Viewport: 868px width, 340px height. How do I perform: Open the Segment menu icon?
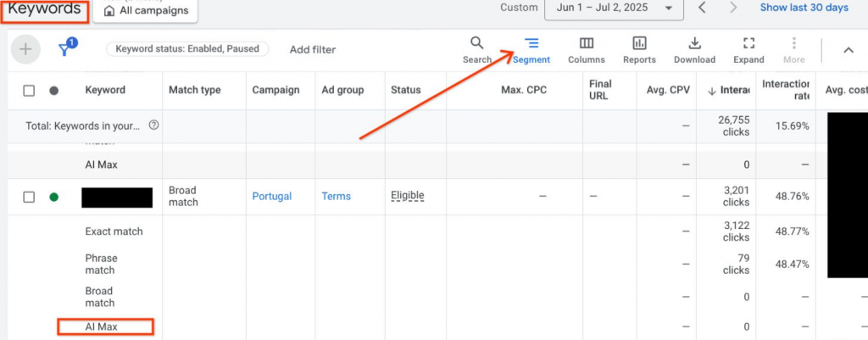pos(531,43)
